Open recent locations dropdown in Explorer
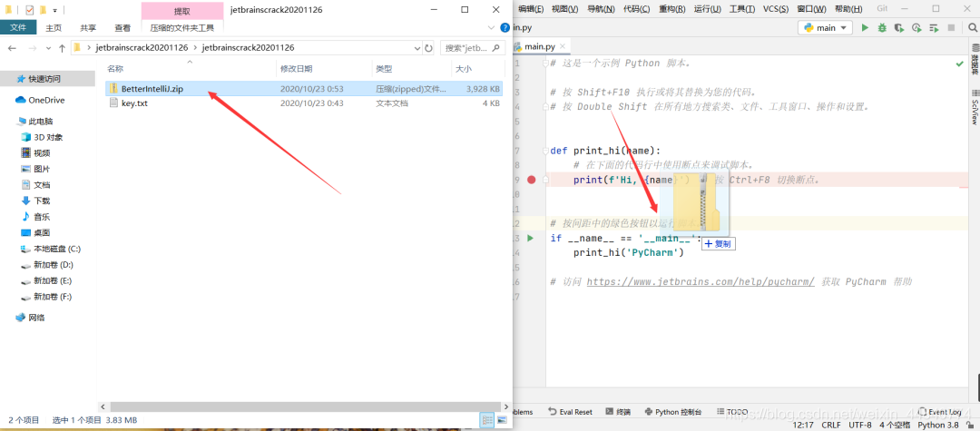 [49, 48]
